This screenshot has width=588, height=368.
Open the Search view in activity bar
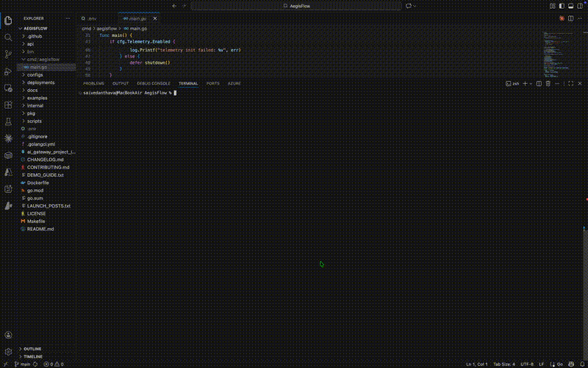pyautogui.click(x=8, y=38)
